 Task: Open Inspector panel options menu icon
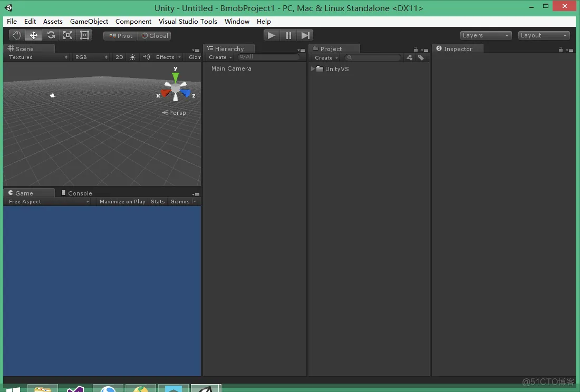coord(569,50)
